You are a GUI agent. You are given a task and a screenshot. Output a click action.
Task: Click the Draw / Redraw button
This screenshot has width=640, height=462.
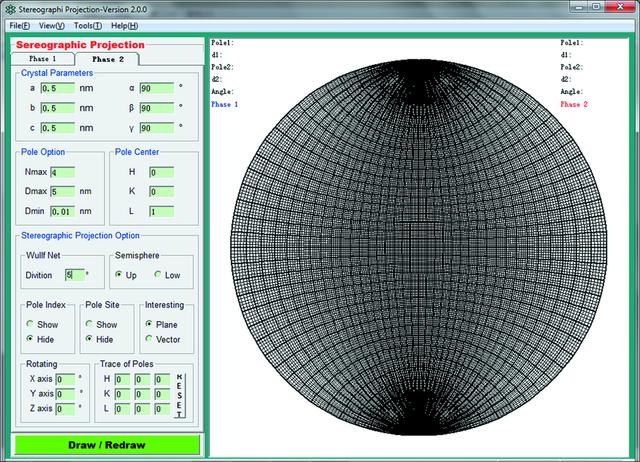pyautogui.click(x=107, y=445)
